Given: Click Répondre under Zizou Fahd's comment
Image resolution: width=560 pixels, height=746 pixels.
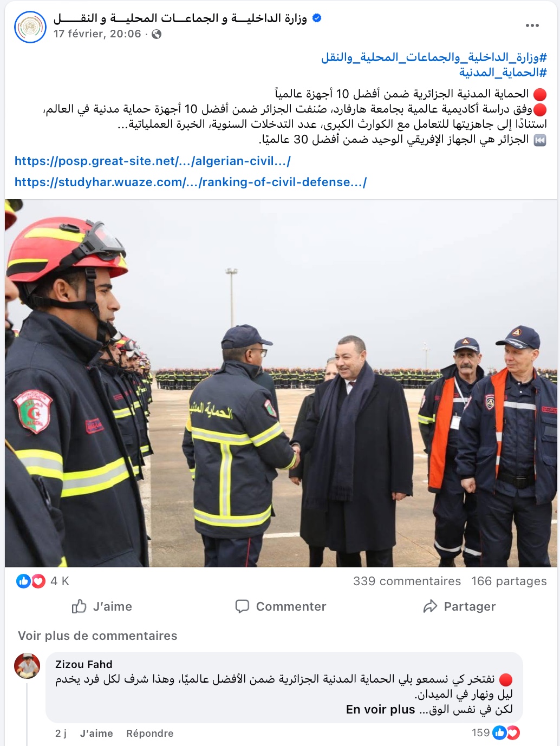Looking at the screenshot, I should point(150,734).
